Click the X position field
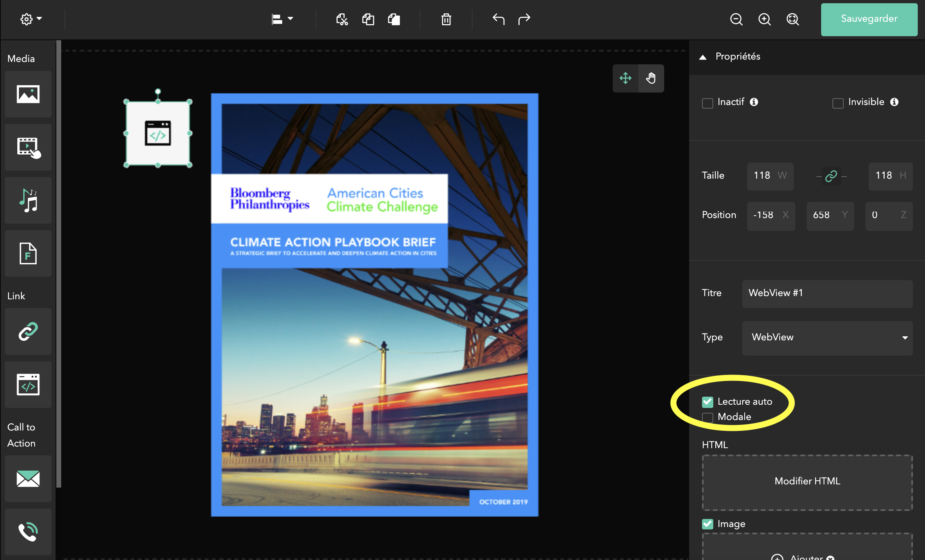This screenshot has width=925, height=560. (x=771, y=216)
